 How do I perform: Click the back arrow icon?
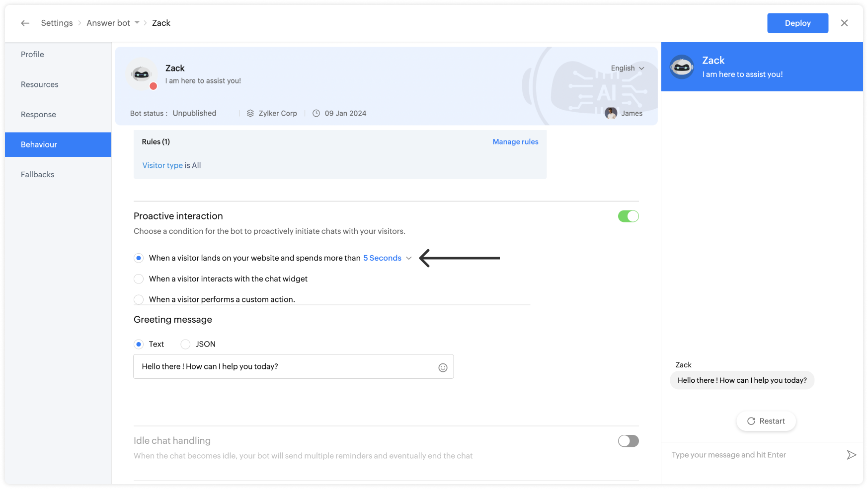[x=25, y=23]
